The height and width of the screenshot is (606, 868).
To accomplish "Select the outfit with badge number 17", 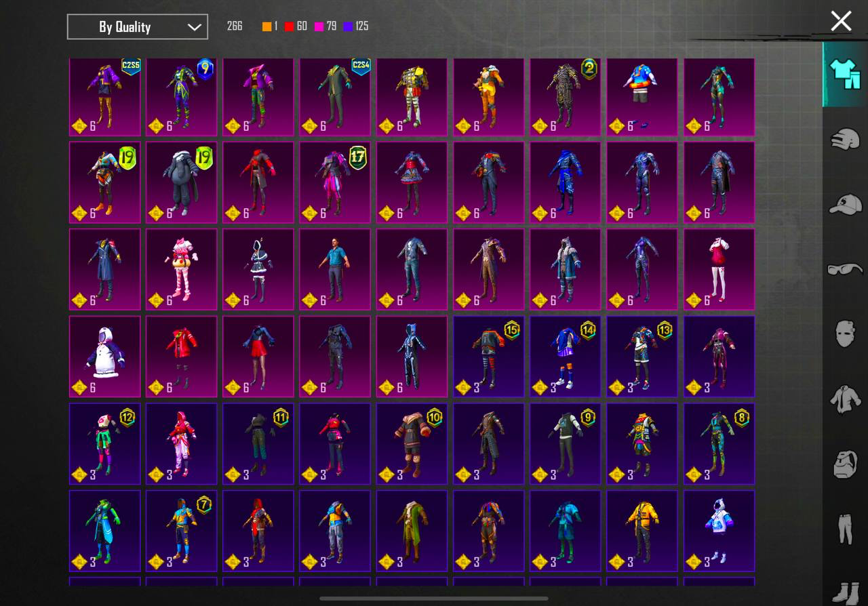I will pyautogui.click(x=335, y=182).
